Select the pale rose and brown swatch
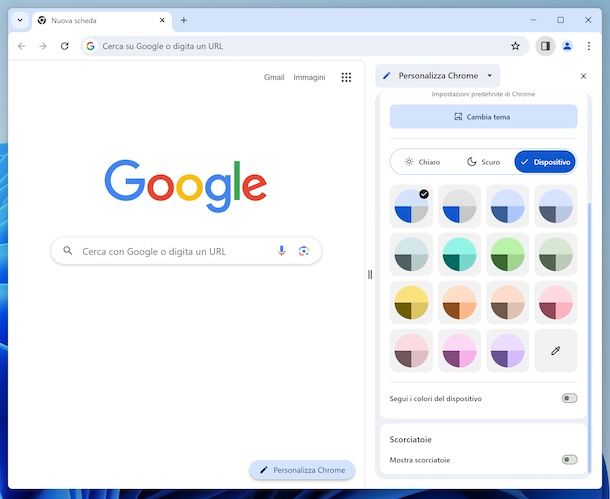 point(411,351)
